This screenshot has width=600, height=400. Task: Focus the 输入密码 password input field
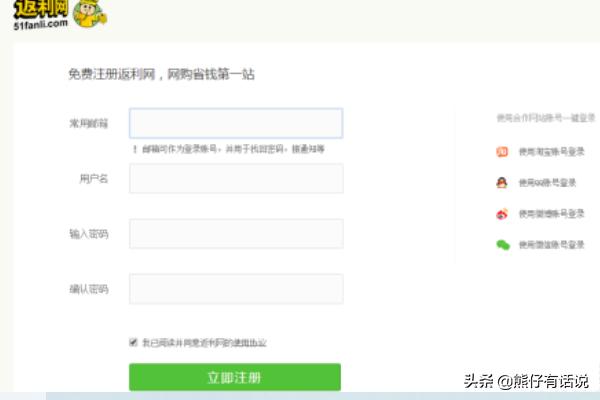coord(236,234)
